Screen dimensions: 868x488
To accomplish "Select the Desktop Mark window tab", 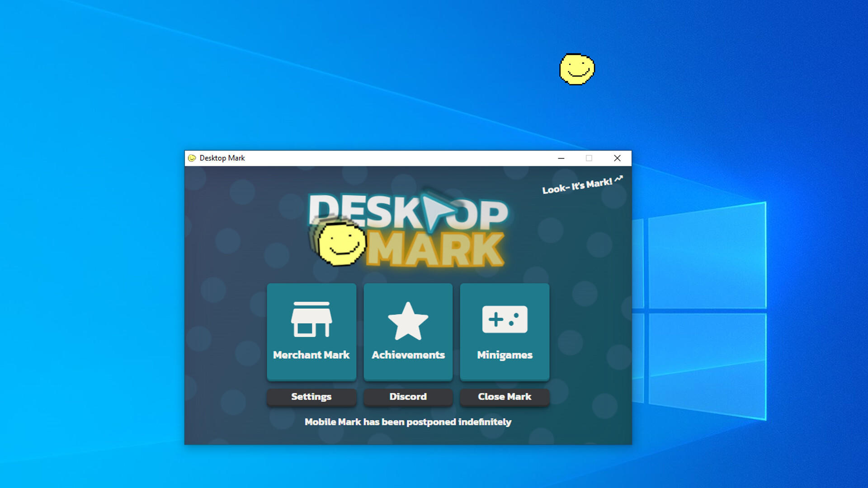I will [x=224, y=157].
